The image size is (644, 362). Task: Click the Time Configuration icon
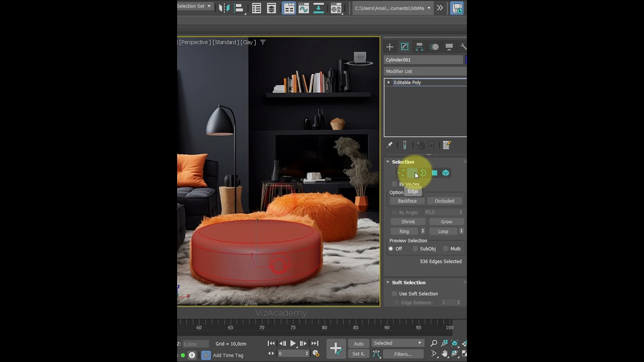click(x=316, y=353)
